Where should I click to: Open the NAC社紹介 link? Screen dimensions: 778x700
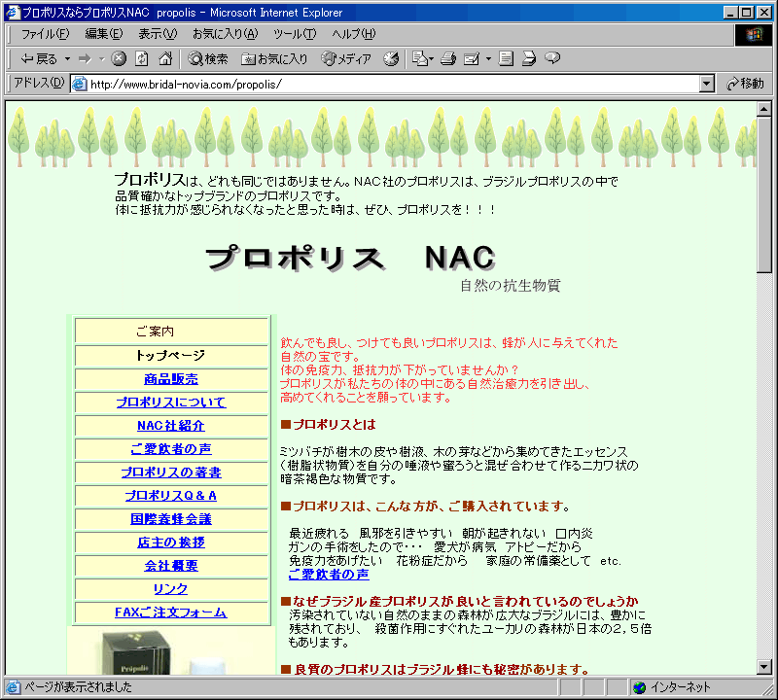tap(171, 426)
